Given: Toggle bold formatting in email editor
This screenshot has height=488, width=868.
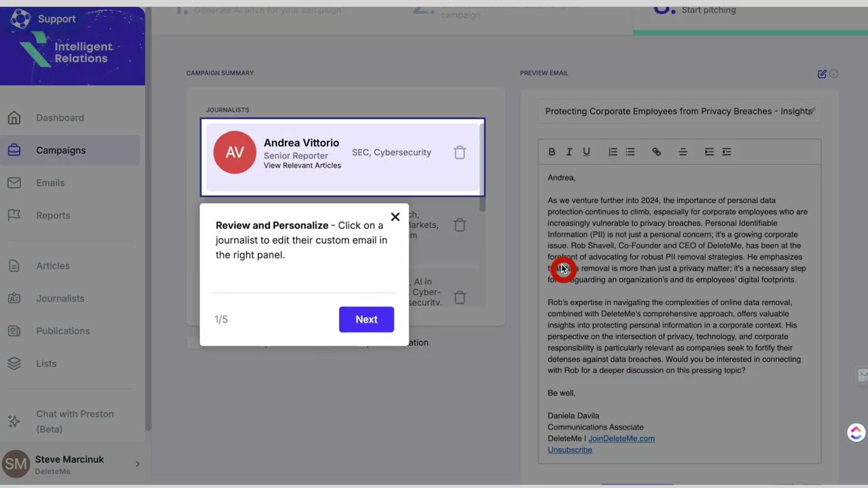Looking at the screenshot, I should pyautogui.click(x=551, y=152).
